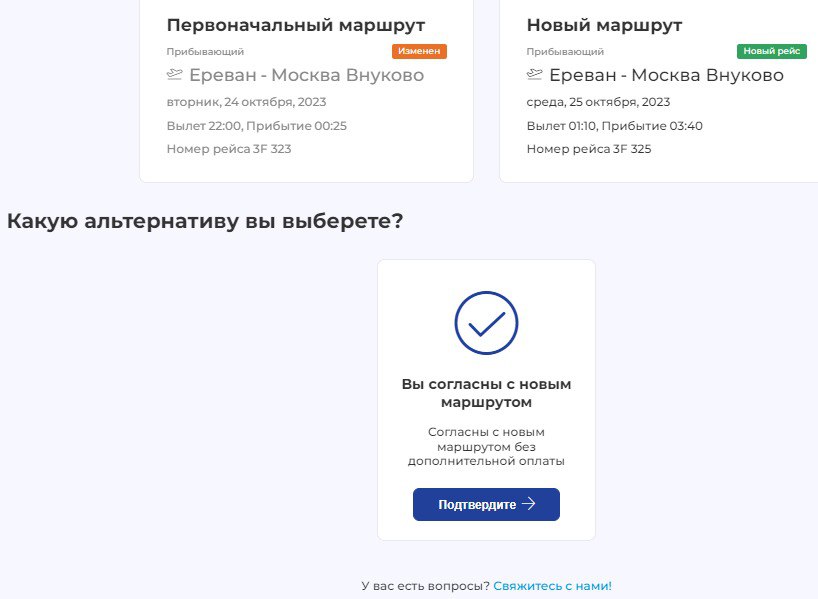Click the checkmark circle icon
The height and width of the screenshot is (599, 818).
(486, 323)
